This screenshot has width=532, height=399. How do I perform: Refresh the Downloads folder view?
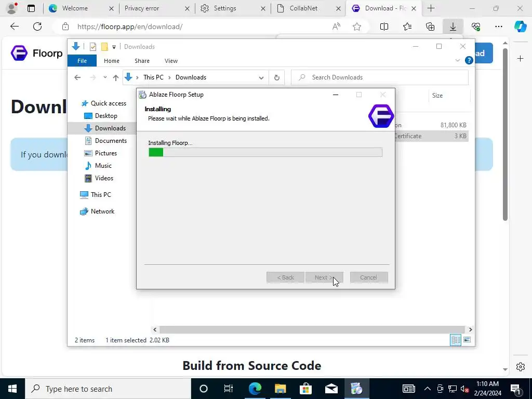277,78
